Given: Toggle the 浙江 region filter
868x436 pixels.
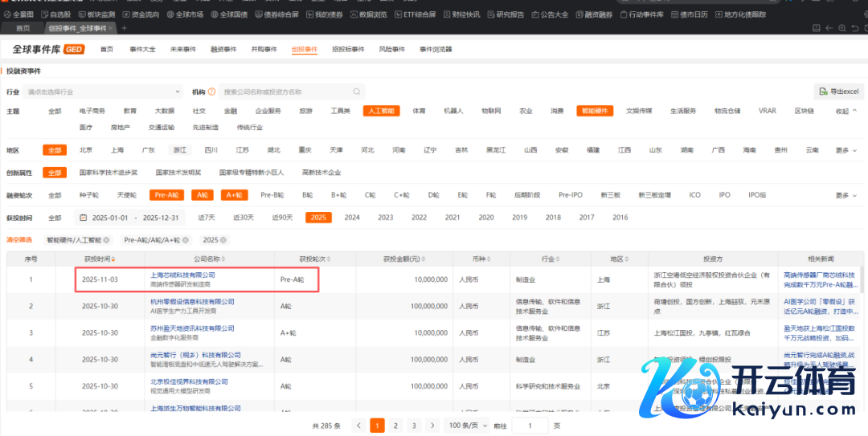Looking at the screenshot, I should (179, 150).
